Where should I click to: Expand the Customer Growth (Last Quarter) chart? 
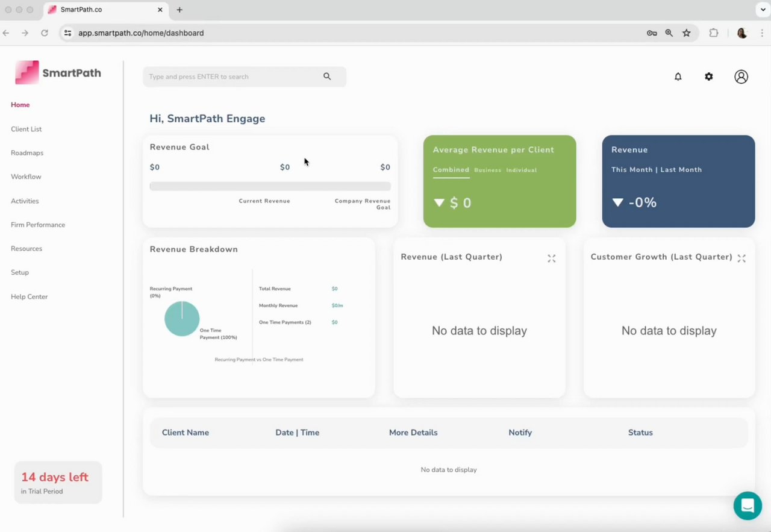point(741,258)
